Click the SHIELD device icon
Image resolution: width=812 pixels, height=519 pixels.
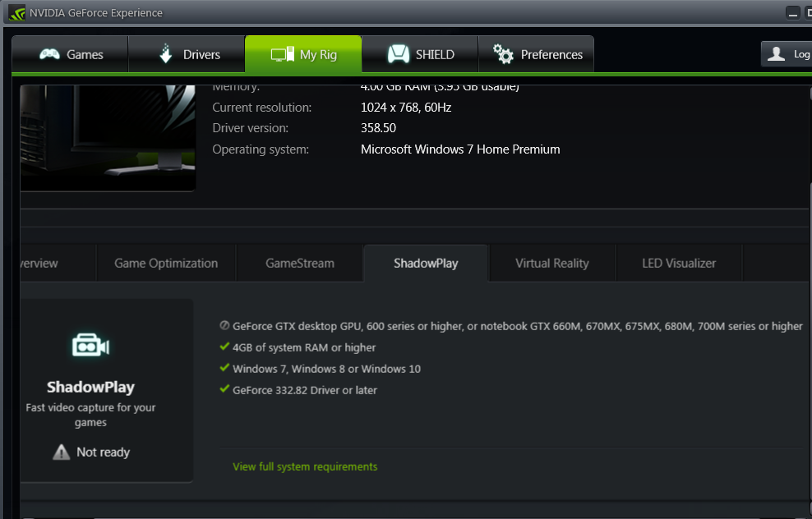(399, 54)
